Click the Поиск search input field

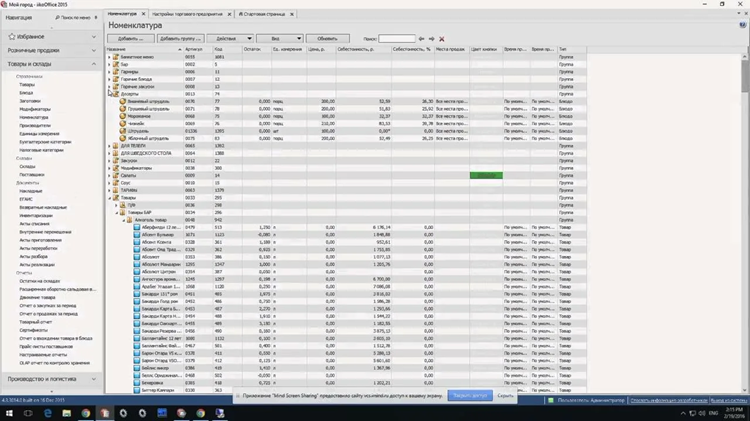tap(396, 38)
